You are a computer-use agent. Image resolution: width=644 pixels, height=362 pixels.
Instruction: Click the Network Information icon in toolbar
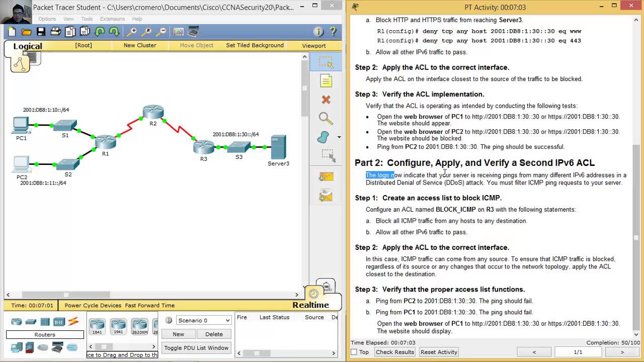[318, 32]
